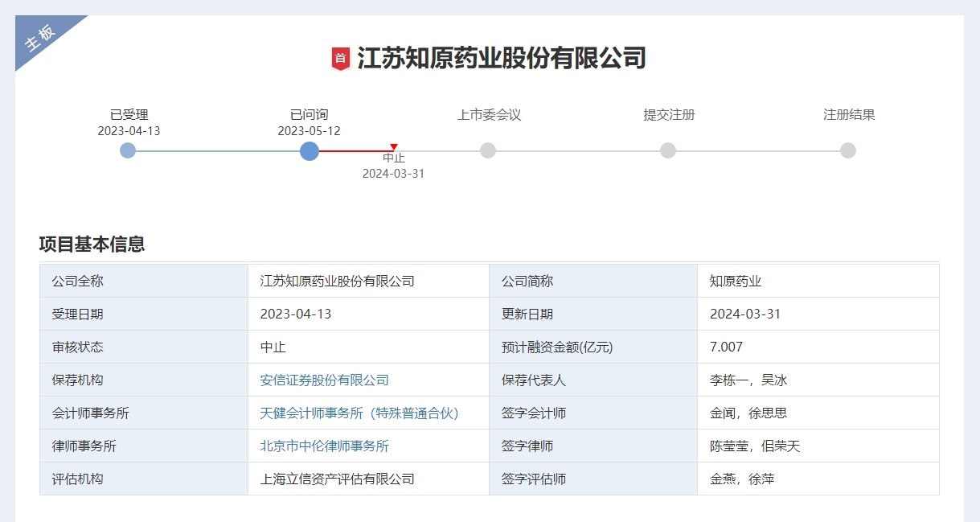
Task: Click the 律师事务所 label cell
Action: pyautogui.click(x=144, y=446)
